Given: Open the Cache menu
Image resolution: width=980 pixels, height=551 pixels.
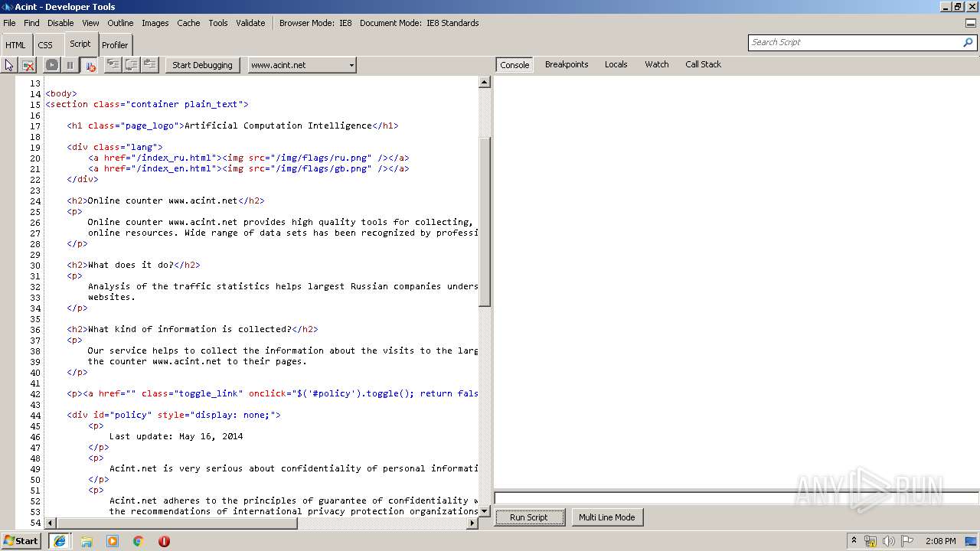Looking at the screenshot, I should click(188, 23).
